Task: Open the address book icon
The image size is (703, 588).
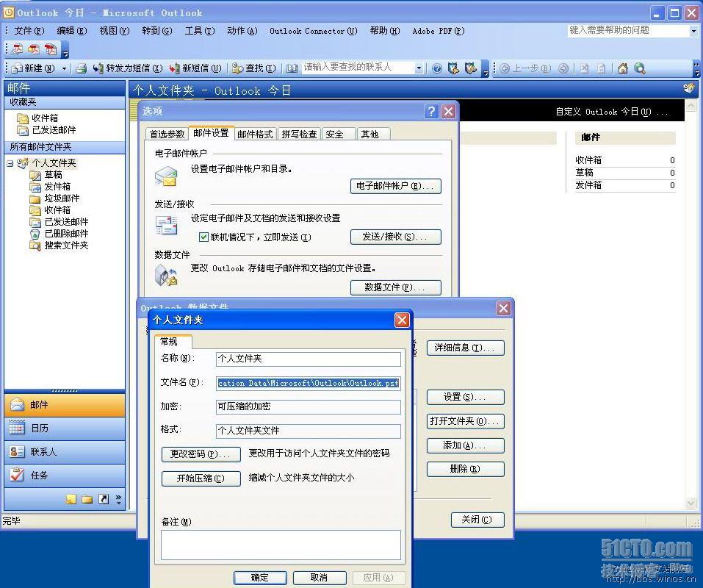Action: point(292,68)
